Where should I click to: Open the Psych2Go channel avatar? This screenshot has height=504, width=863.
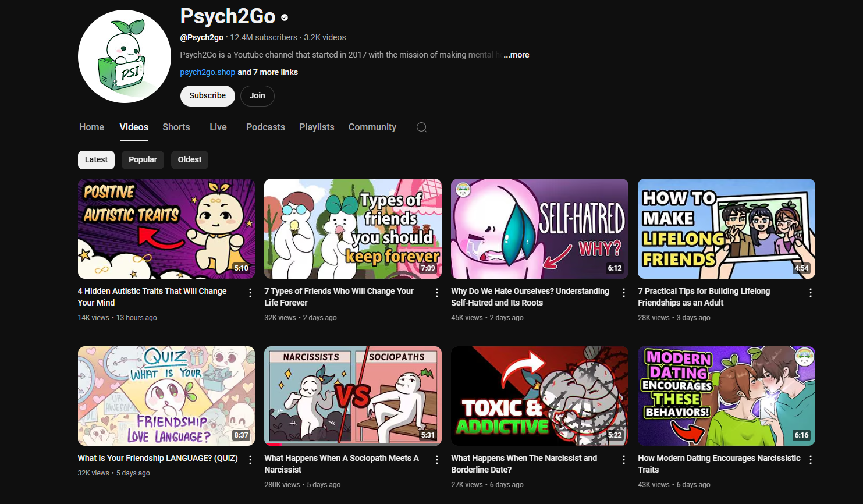click(x=125, y=56)
